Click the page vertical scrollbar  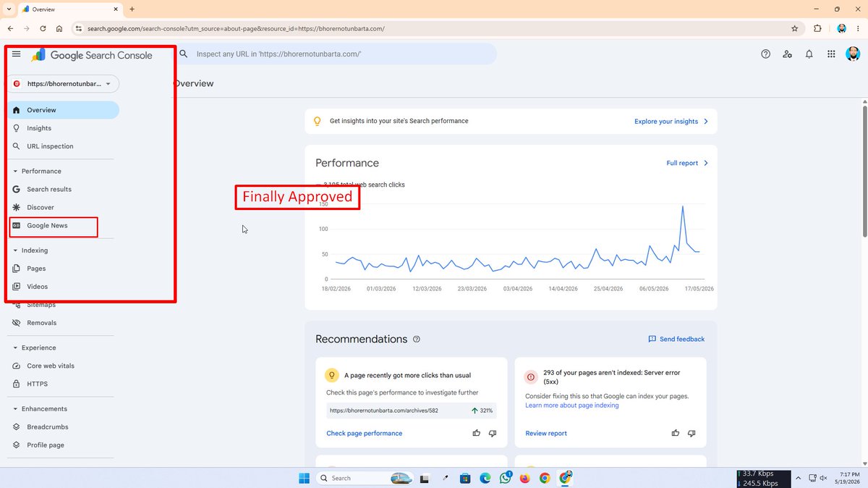(864, 172)
